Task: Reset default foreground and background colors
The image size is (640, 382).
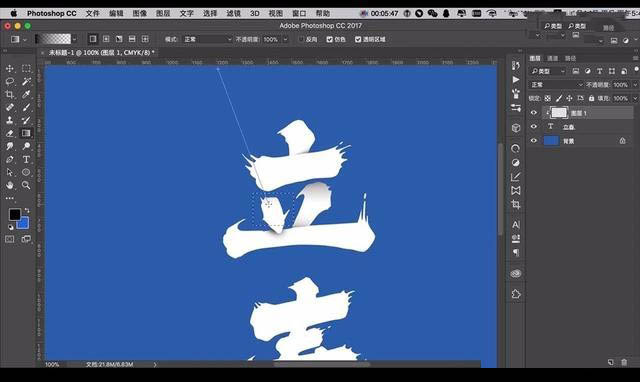Action: 11,227
